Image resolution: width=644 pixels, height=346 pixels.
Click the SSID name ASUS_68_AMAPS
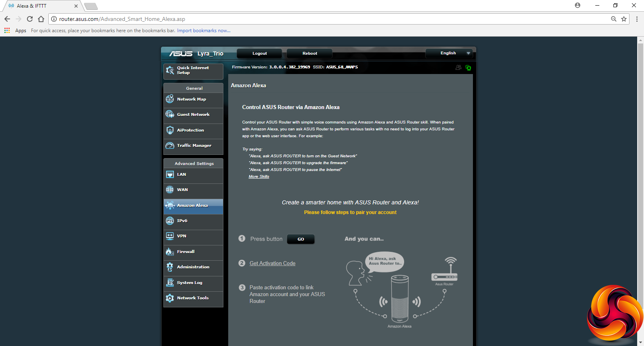[x=342, y=67]
